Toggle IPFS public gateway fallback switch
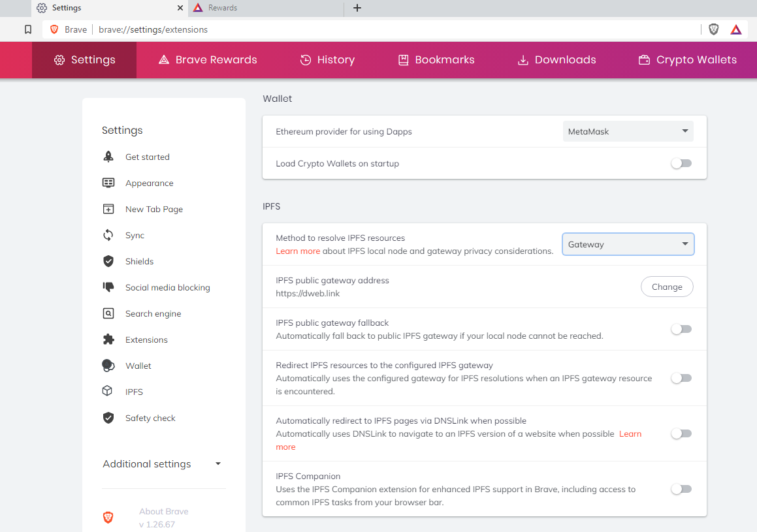 click(x=681, y=329)
